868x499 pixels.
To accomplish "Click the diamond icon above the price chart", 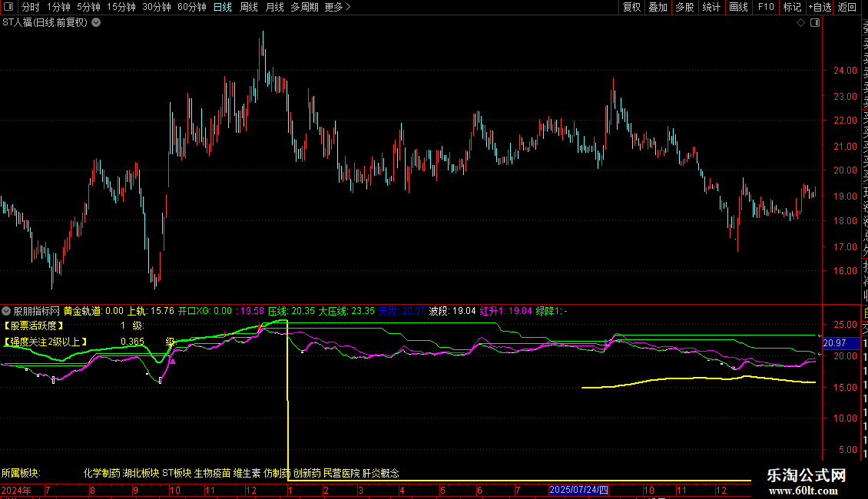I will pos(800,23).
